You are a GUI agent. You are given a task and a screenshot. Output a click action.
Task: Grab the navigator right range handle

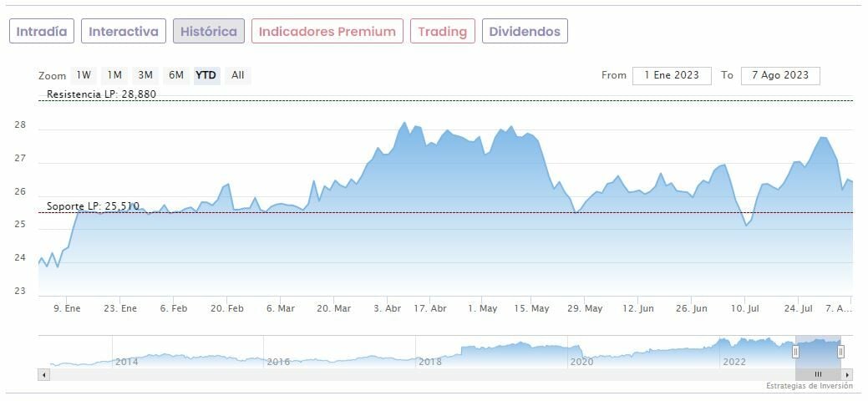pos(840,352)
